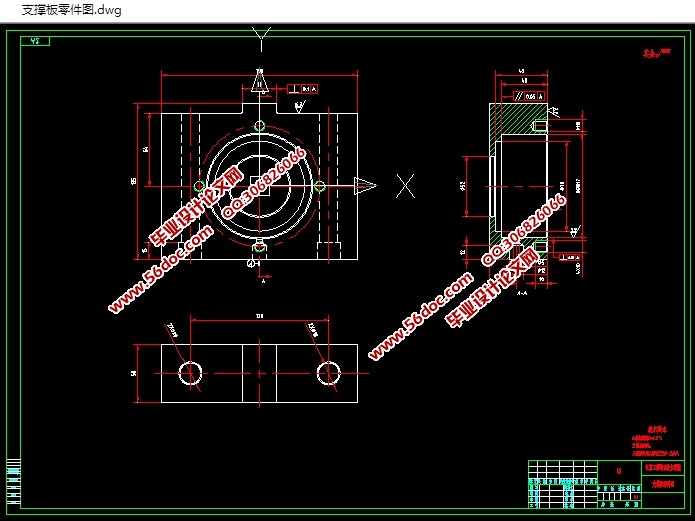The image size is (695, 521).
Task: Click the arrow-shaped locating symbol right of front view
Action: point(366,185)
